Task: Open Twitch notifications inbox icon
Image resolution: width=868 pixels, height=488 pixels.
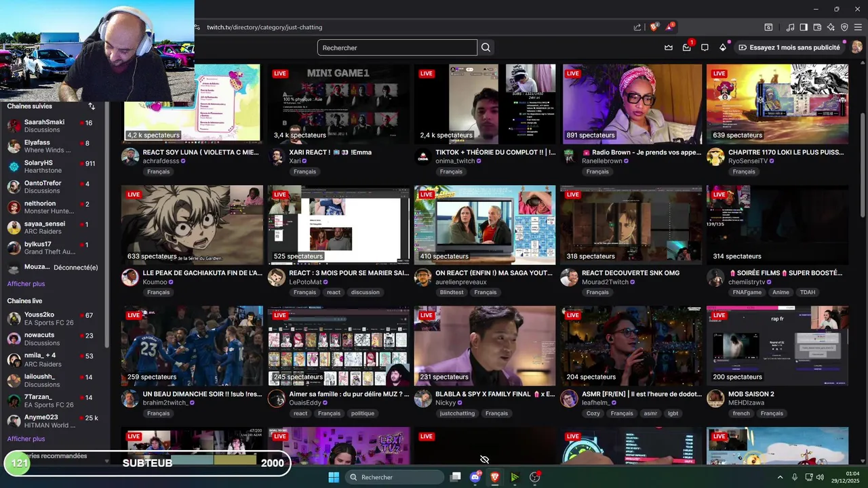Action: pyautogui.click(x=687, y=47)
